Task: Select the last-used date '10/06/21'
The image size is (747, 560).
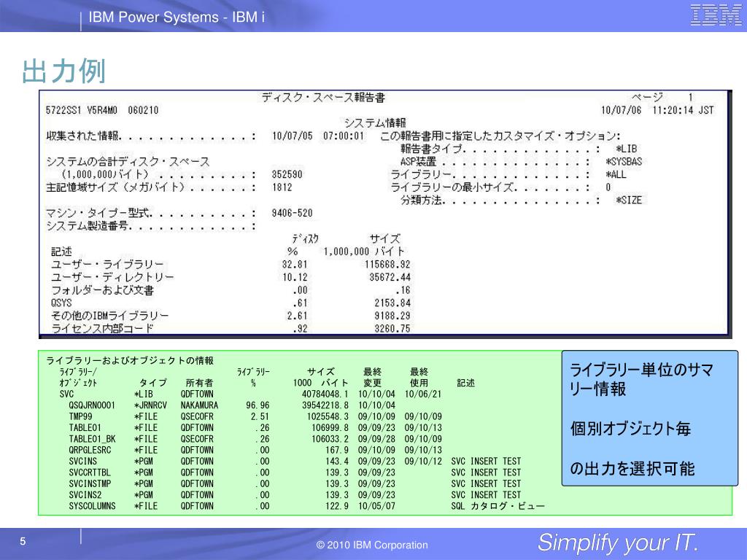Action: (x=423, y=394)
